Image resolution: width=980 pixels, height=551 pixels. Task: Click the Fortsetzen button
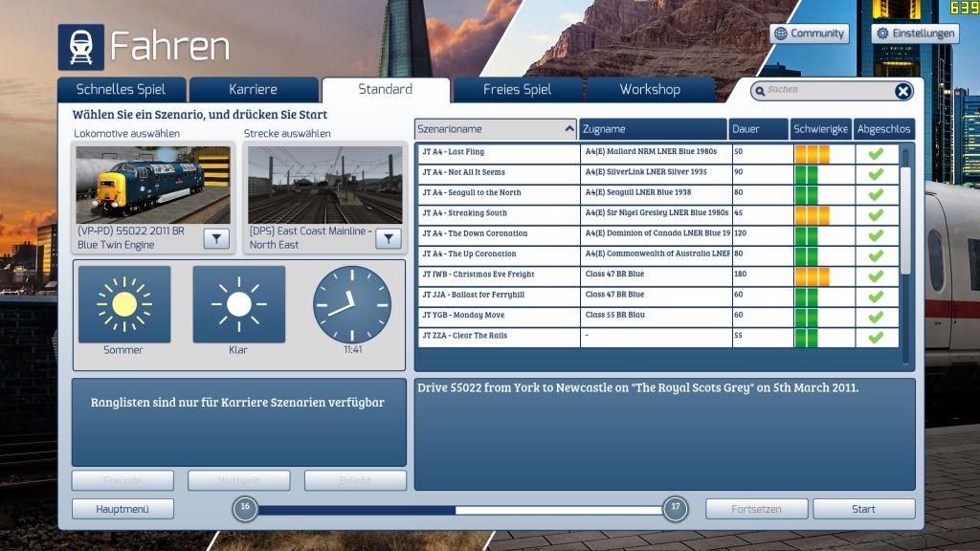point(756,509)
